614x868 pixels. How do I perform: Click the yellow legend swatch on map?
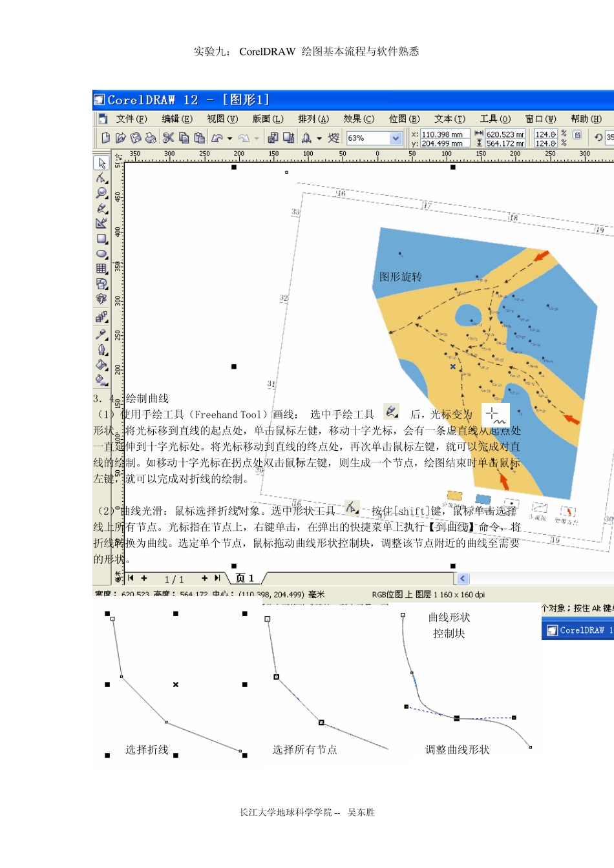(x=454, y=496)
